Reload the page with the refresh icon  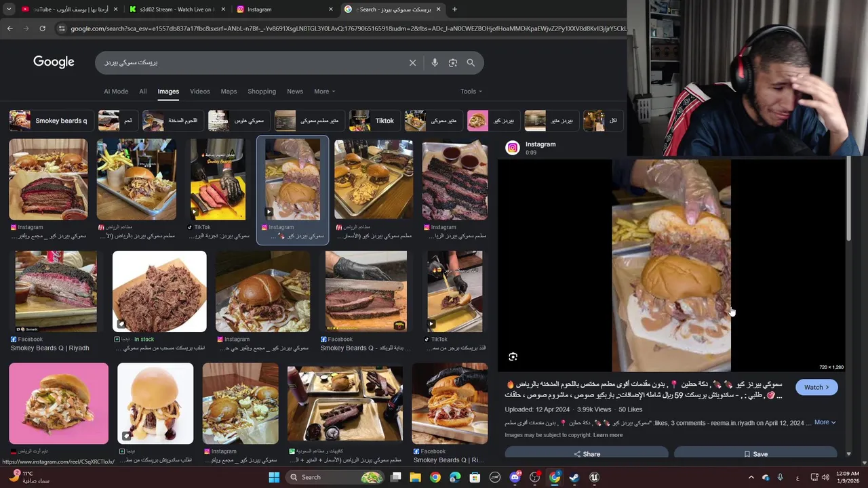click(42, 28)
